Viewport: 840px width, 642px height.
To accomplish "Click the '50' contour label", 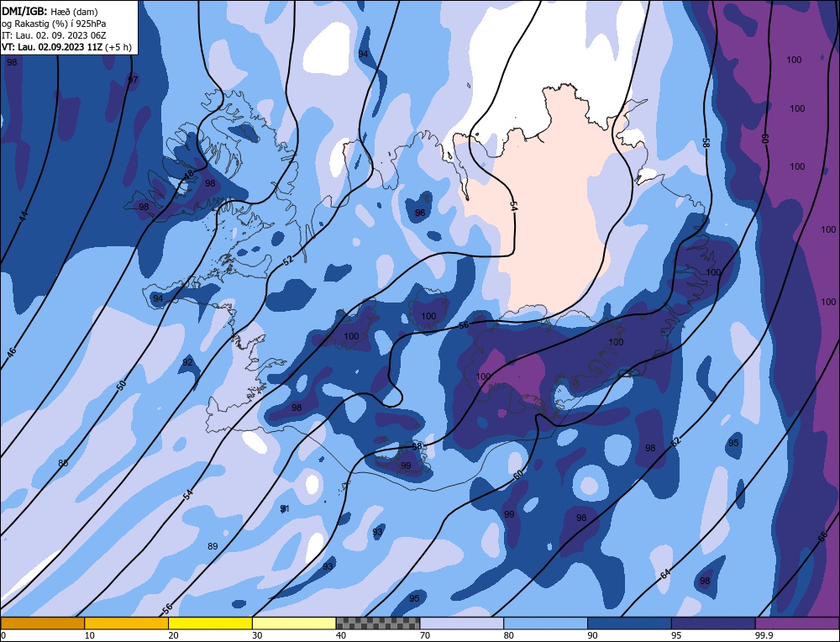I will pos(122,384).
